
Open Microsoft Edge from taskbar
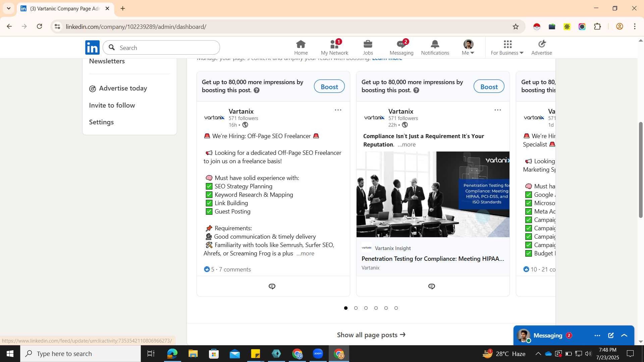[172, 354]
